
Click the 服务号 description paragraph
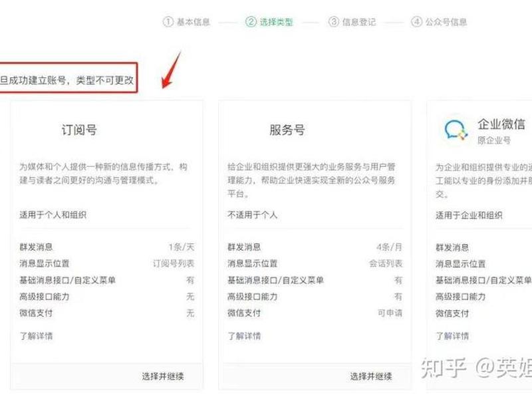pyautogui.click(x=311, y=180)
